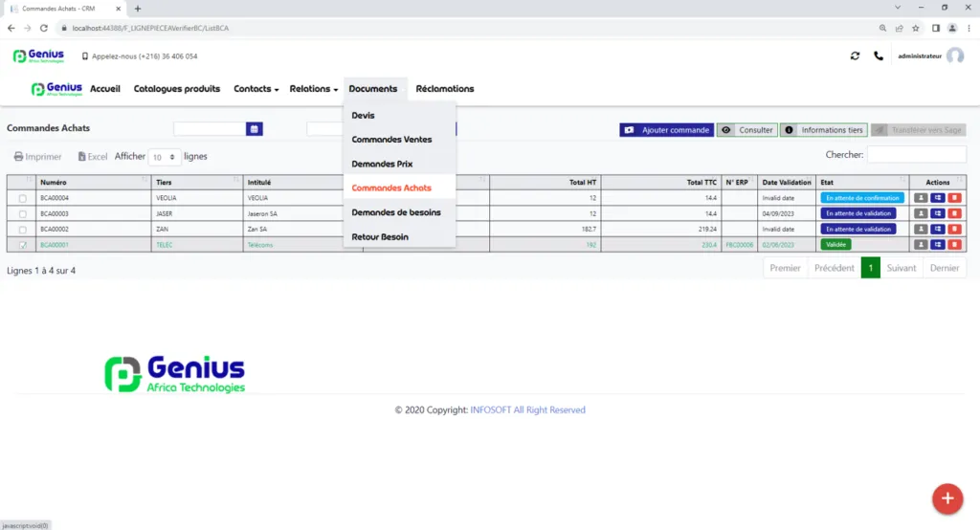This screenshot has width=980, height=530.
Task: Expand the Relations dropdown menu
Action: pos(313,89)
